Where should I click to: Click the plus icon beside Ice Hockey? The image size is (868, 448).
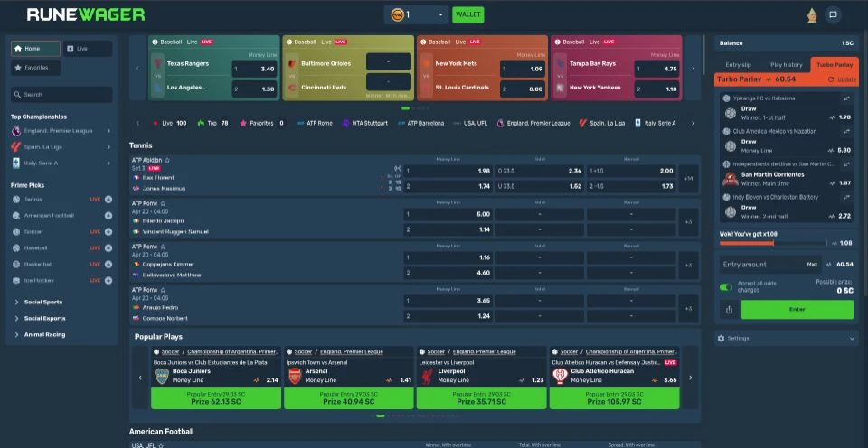[x=108, y=280]
